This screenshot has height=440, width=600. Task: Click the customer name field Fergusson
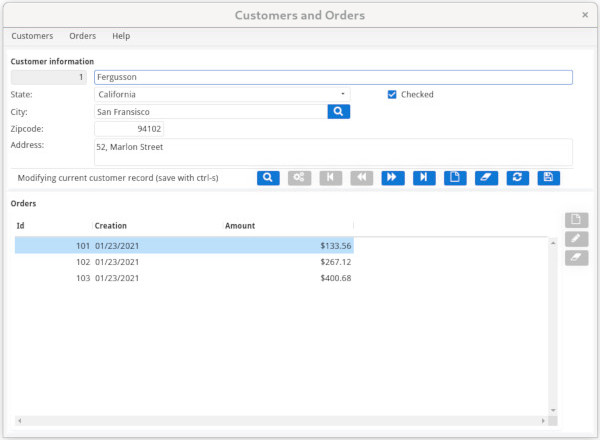point(333,77)
